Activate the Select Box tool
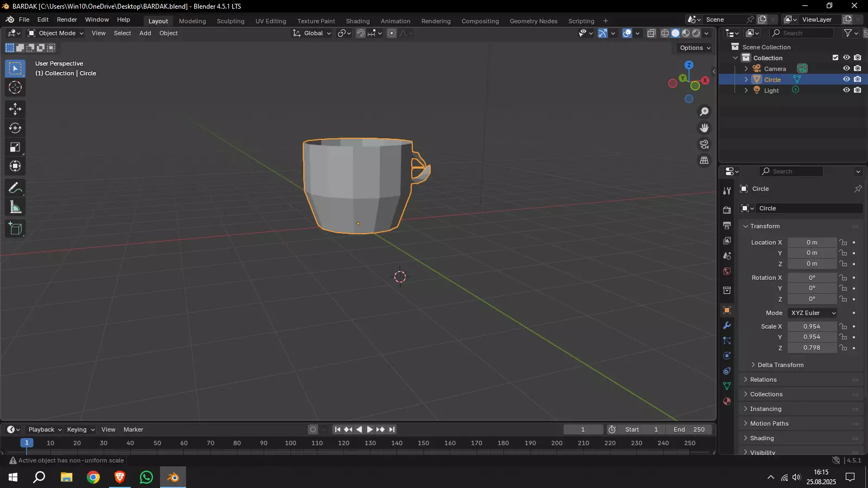The height and width of the screenshot is (488, 868). [15, 68]
